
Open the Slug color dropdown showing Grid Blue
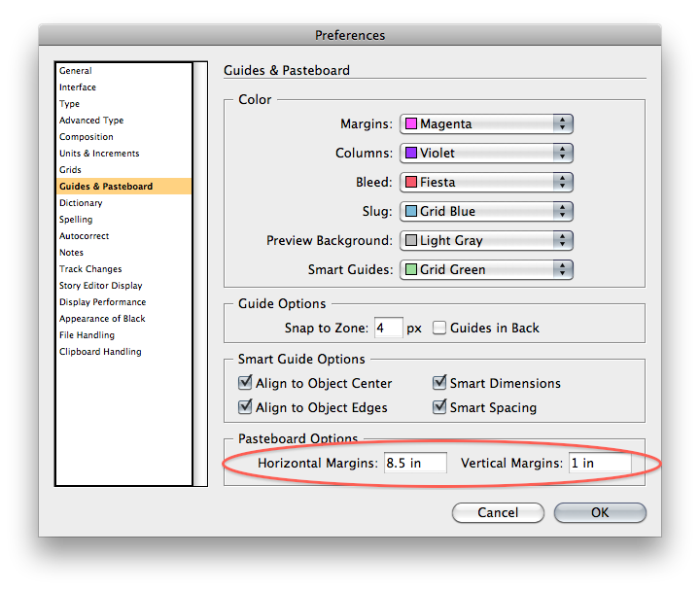click(x=486, y=211)
